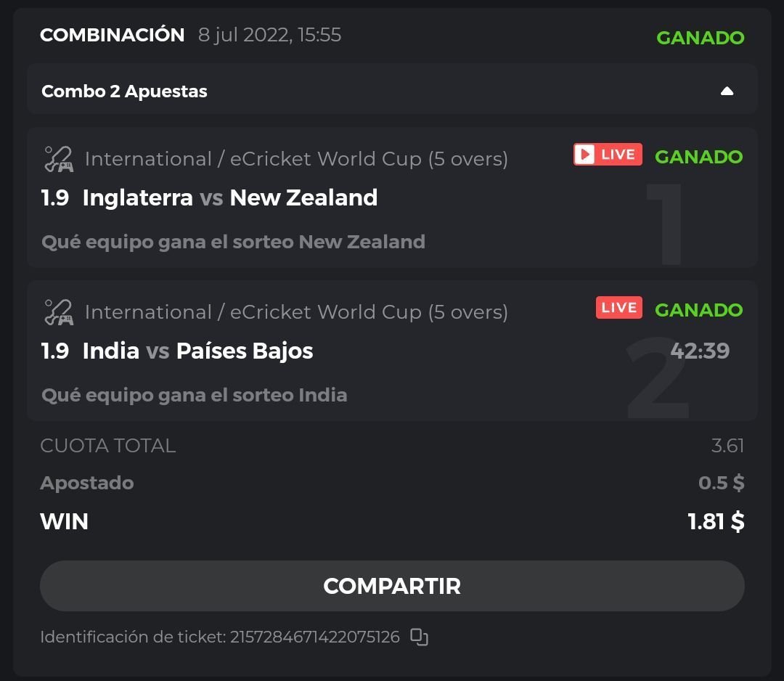Click the GANADO status on the Inglaterra bet
The height and width of the screenshot is (681, 784).
(x=698, y=157)
